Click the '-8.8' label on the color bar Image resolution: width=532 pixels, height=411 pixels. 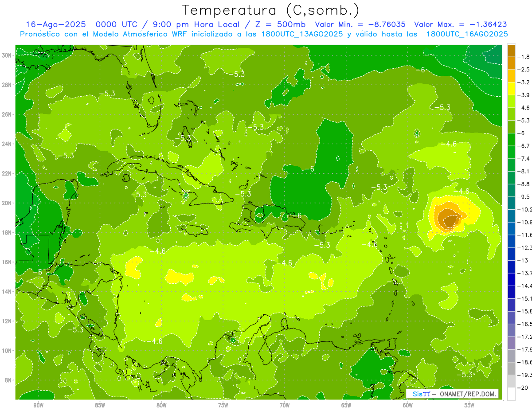coord(524,184)
